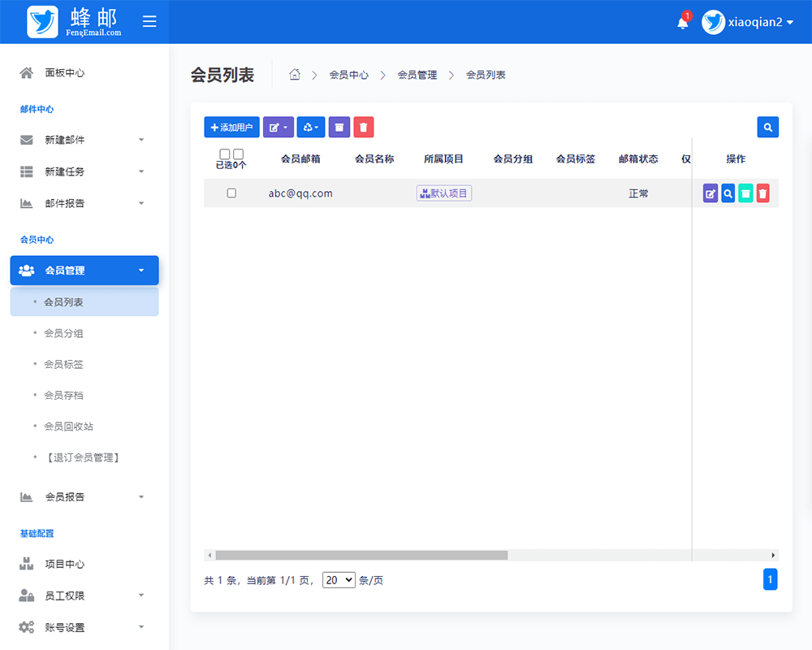This screenshot has height=650, width=812.
Task: Click the red trash delete toolbar icon
Action: tap(363, 127)
